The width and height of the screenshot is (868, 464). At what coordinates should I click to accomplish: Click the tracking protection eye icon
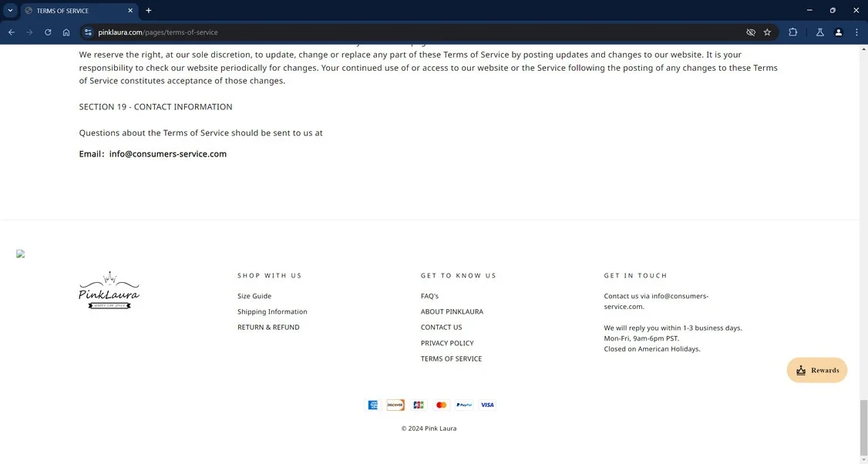[751, 32]
